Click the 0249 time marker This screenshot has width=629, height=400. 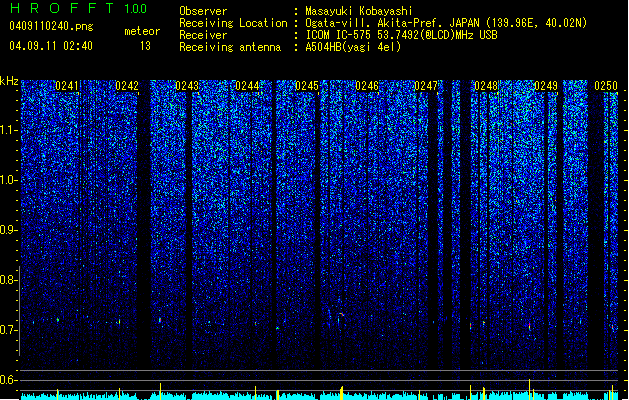(x=546, y=86)
